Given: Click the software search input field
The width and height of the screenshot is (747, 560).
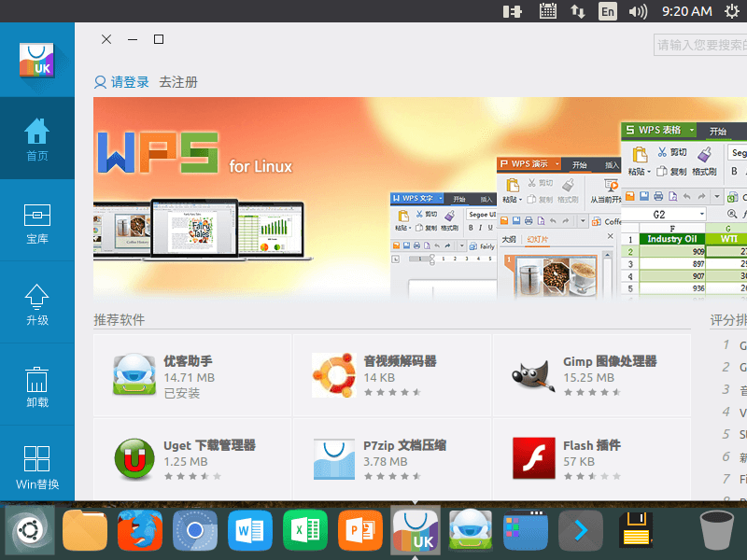Looking at the screenshot, I should coord(700,45).
